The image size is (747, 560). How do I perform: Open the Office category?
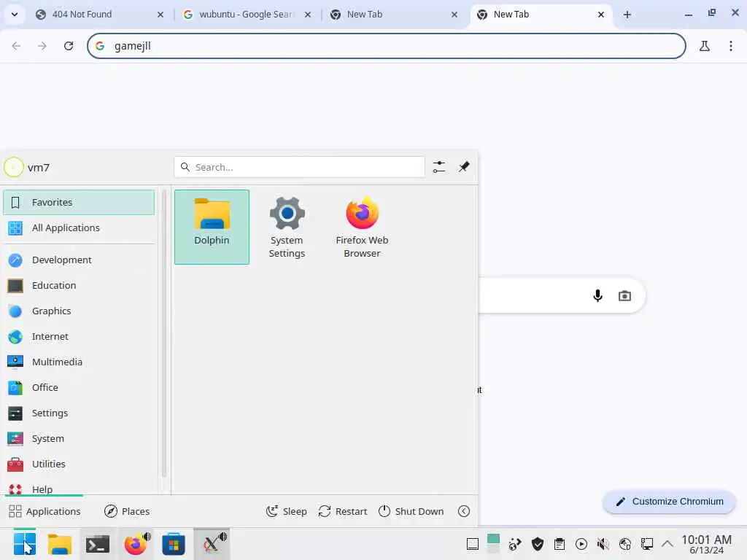pyautogui.click(x=79, y=388)
